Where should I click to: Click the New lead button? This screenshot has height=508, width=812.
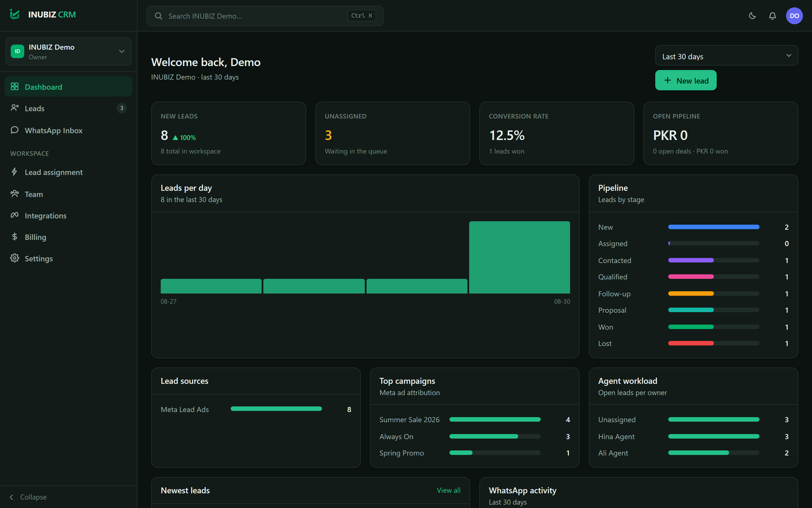point(686,80)
